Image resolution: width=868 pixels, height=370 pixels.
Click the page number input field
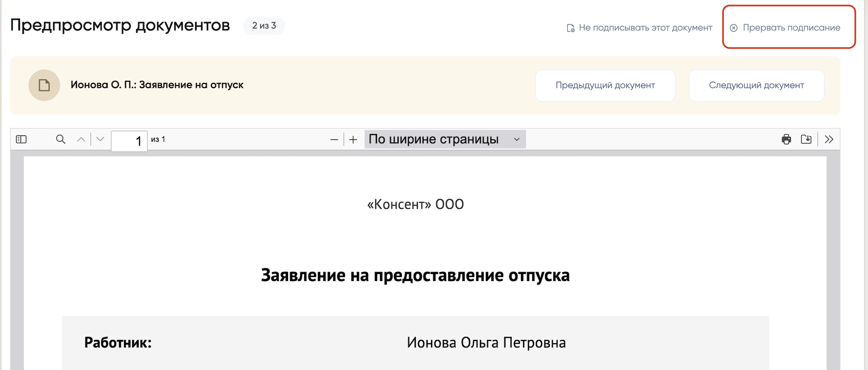(129, 141)
